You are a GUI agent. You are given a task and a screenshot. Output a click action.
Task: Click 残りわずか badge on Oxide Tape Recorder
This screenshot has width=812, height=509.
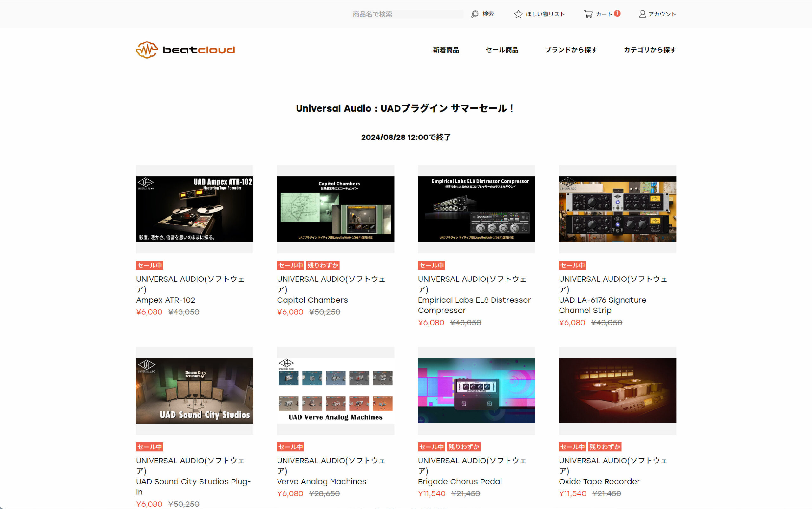pyautogui.click(x=605, y=447)
